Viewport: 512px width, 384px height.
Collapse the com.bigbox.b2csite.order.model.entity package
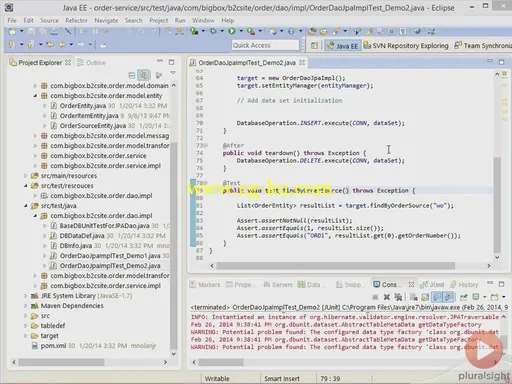35,96
